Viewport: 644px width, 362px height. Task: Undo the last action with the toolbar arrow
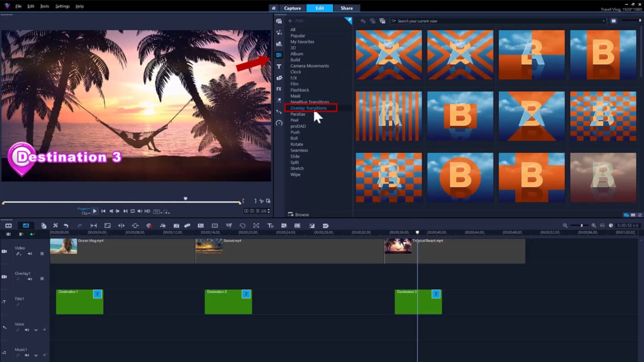66,225
